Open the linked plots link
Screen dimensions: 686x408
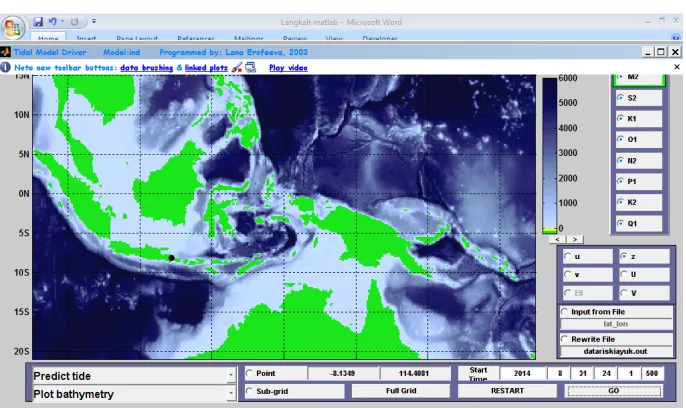click(x=206, y=68)
